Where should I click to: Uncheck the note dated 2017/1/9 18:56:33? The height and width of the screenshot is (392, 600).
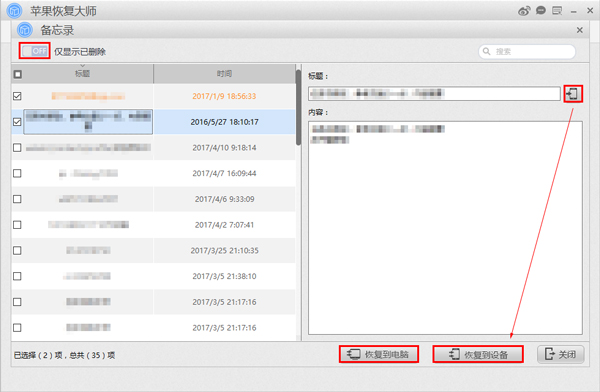tap(17, 96)
